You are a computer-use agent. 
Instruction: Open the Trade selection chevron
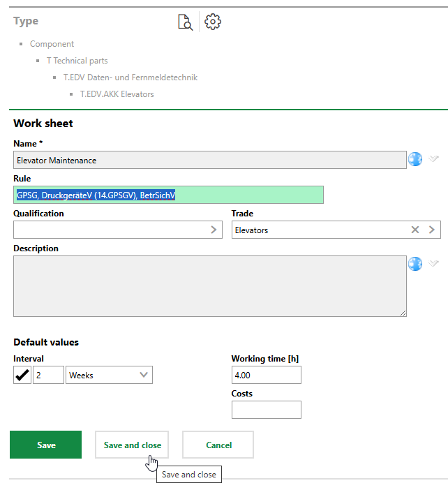point(432,230)
